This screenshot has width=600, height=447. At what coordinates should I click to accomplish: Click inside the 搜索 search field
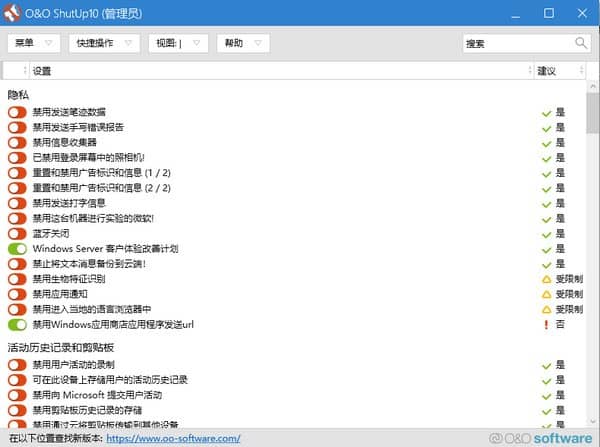(515, 43)
